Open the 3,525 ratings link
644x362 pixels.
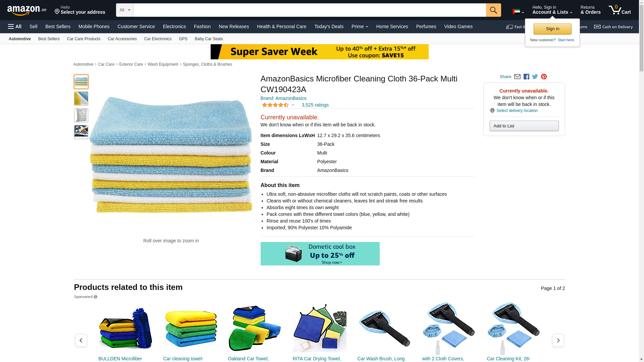pos(315,105)
